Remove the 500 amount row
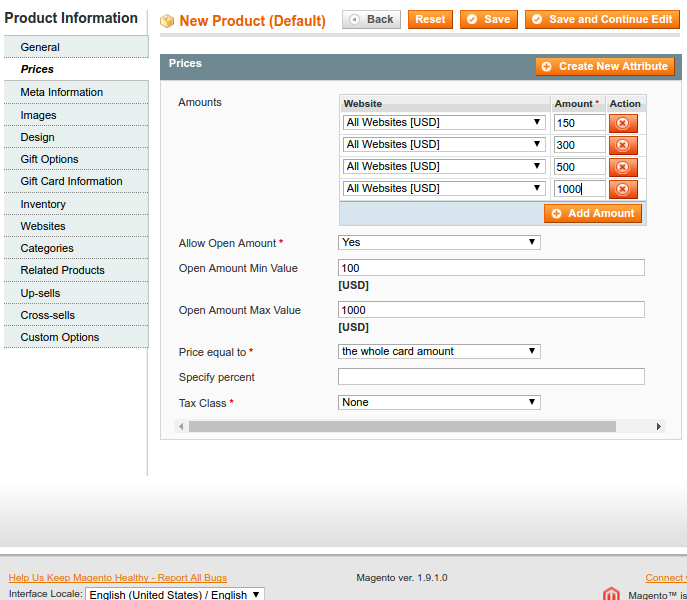Viewport: 687px width, 600px height. [x=622, y=167]
